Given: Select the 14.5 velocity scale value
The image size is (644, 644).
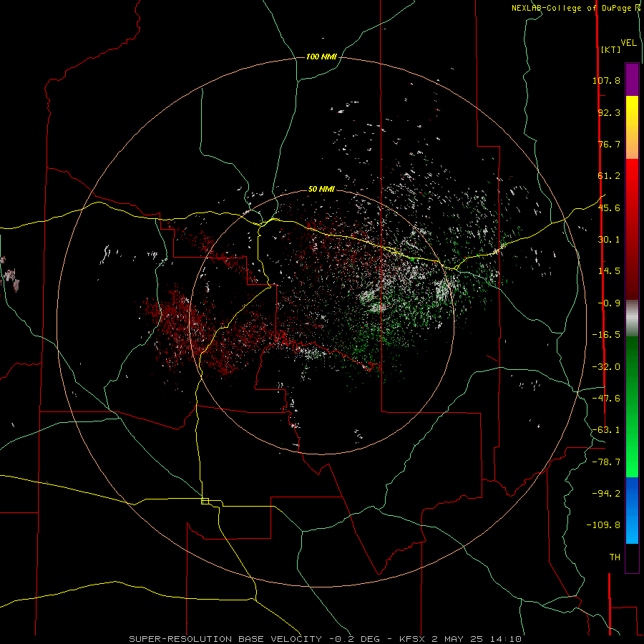Looking at the screenshot, I should point(609,271).
